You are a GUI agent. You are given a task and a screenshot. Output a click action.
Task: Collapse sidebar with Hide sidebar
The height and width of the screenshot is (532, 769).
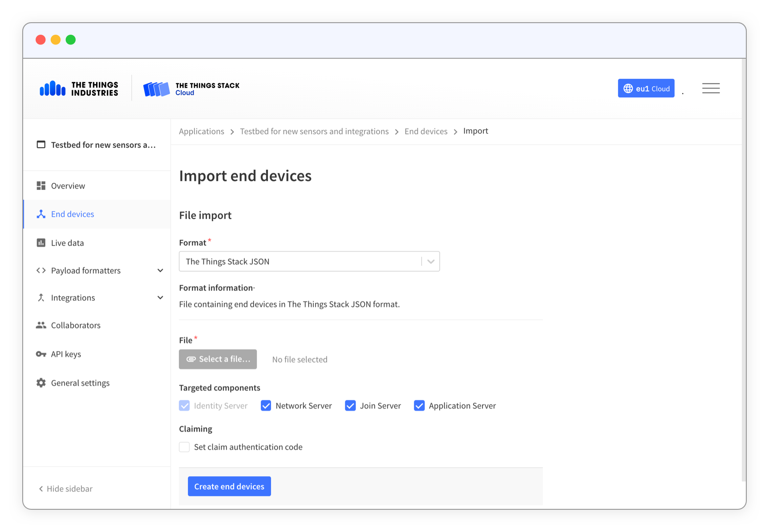[66, 488]
